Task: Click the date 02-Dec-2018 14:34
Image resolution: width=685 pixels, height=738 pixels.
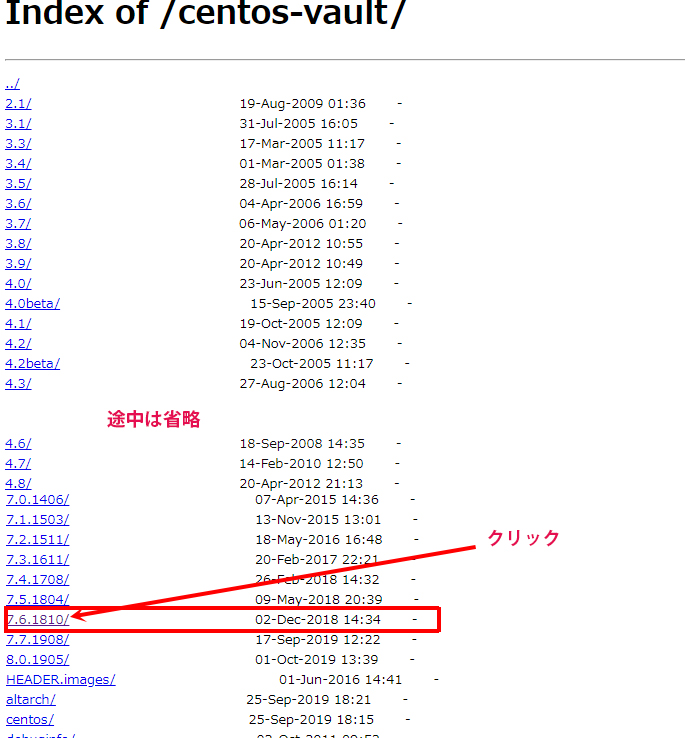Action: 318,619
